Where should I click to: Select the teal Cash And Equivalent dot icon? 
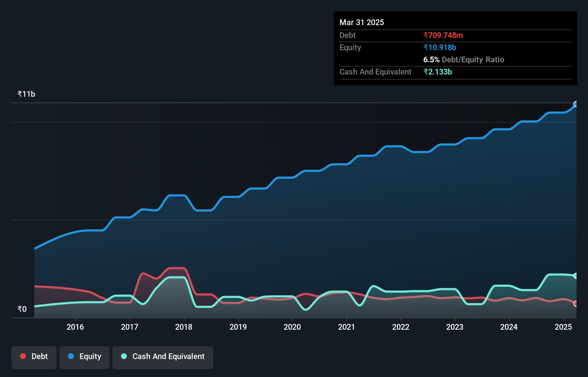point(124,356)
